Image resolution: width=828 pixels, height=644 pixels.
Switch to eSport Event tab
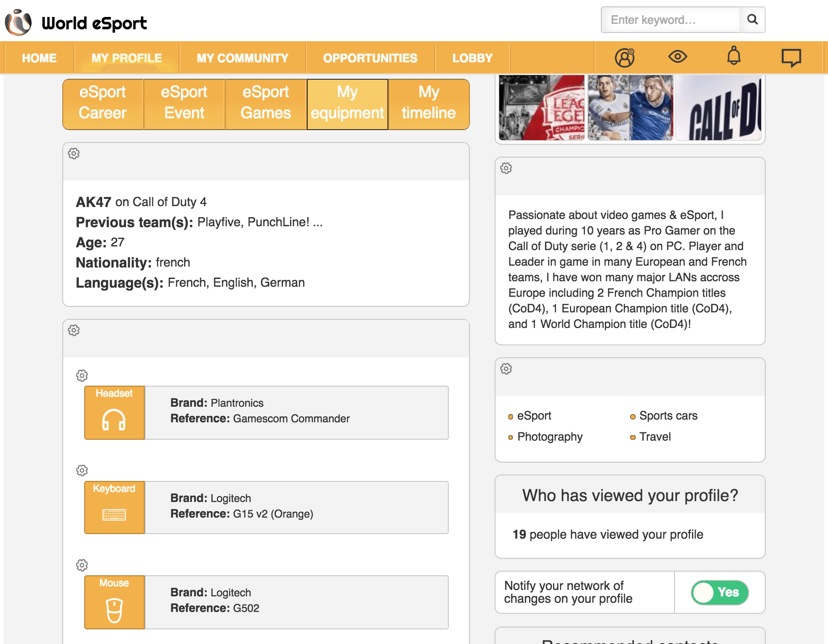(x=184, y=104)
